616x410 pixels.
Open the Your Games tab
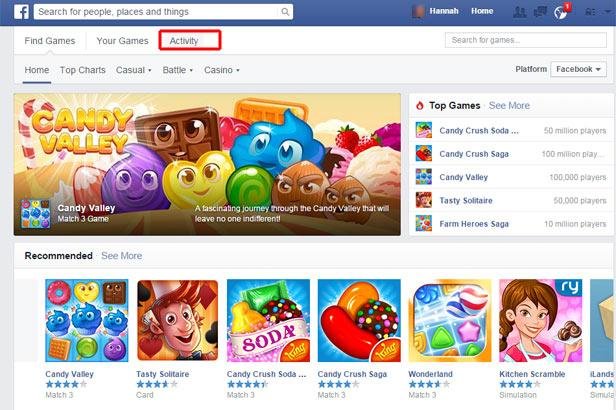[x=123, y=41]
